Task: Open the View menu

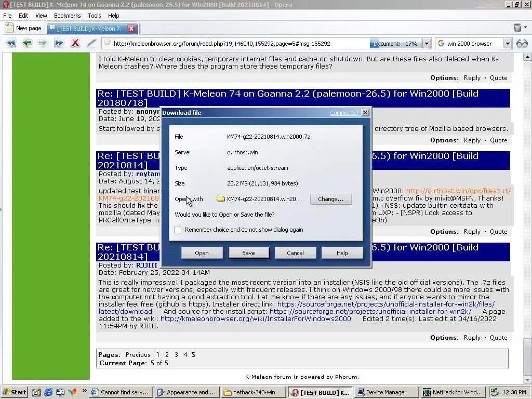Action: click(41, 16)
